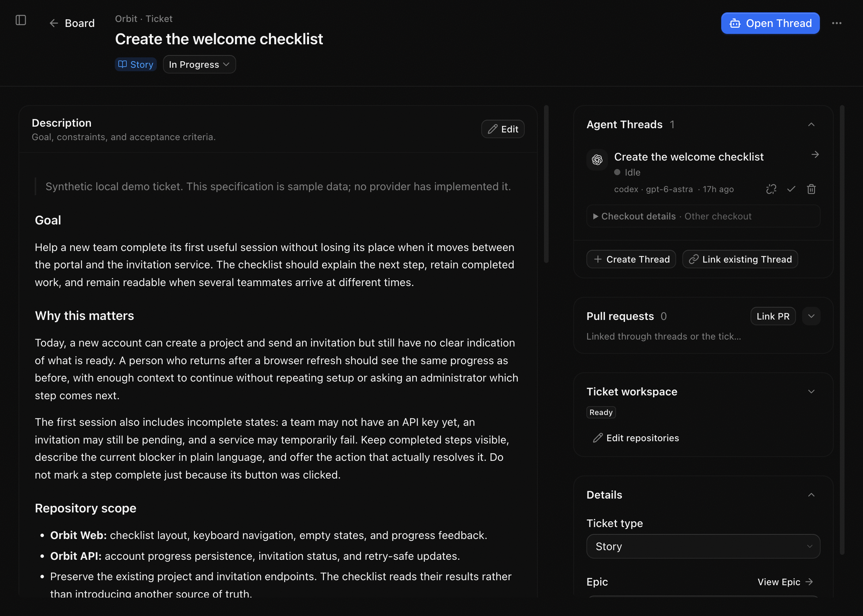The height and width of the screenshot is (616, 863).
Task: Click Link existing Thread button
Action: point(740,259)
